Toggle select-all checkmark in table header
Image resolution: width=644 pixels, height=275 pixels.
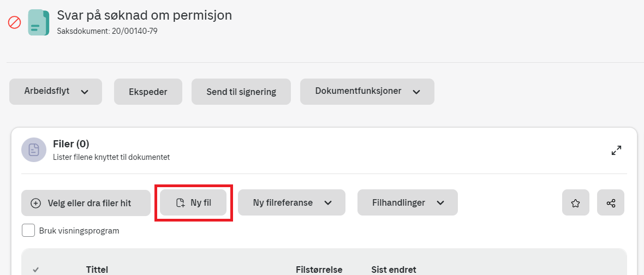click(x=35, y=270)
